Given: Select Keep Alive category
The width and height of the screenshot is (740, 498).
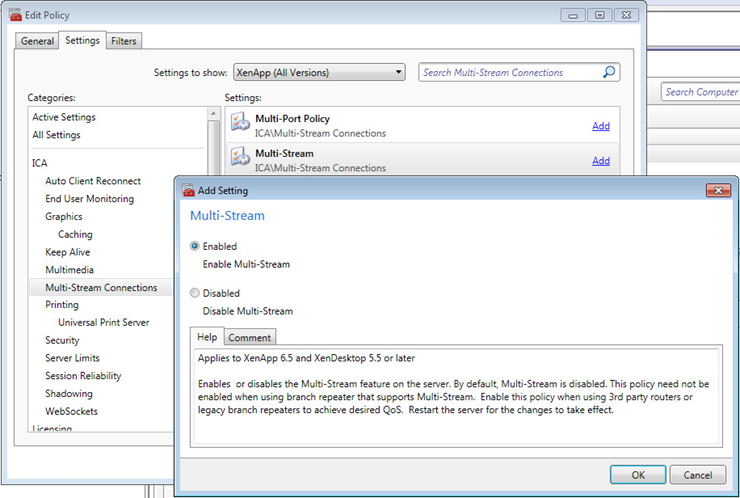Looking at the screenshot, I should tap(67, 252).
